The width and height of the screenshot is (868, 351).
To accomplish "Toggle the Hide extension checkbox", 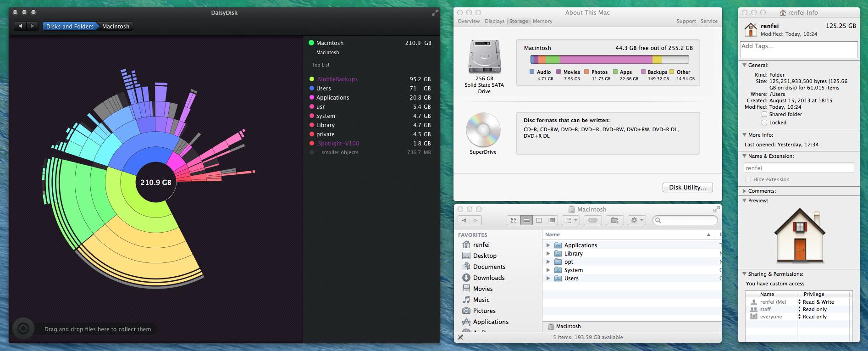I will click(748, 179).
